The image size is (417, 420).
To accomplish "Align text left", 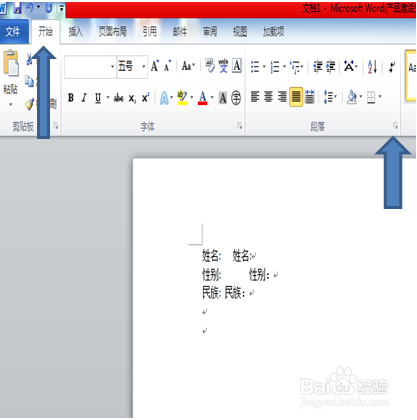I will click(255, 97).
